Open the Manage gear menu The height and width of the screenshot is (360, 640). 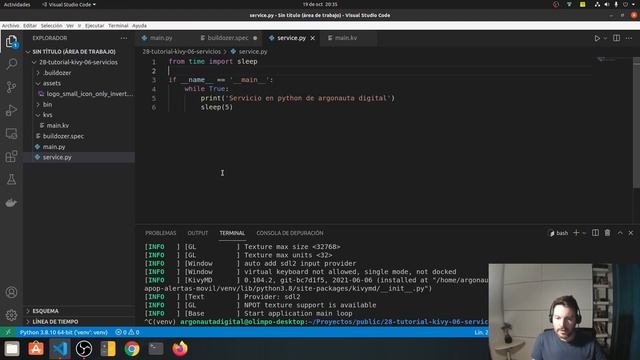[11, 315]
